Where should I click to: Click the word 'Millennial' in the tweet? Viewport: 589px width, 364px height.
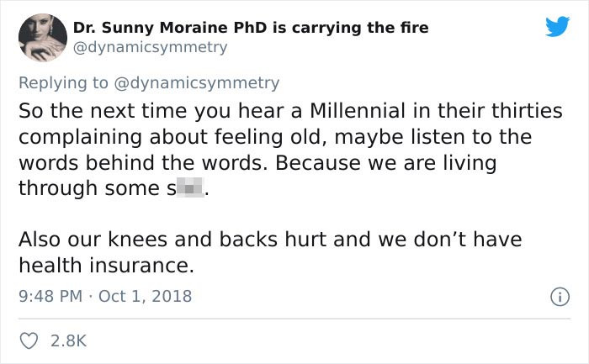pyautogui.click(x=358, y=111)
